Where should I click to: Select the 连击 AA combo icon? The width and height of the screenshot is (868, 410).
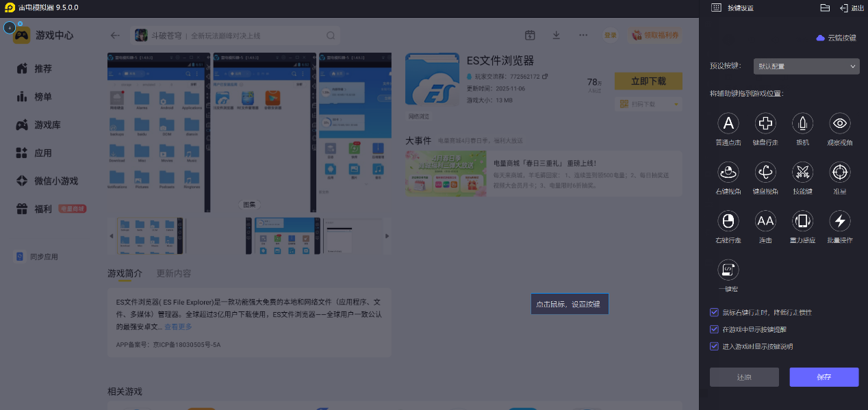coord(765,220)
